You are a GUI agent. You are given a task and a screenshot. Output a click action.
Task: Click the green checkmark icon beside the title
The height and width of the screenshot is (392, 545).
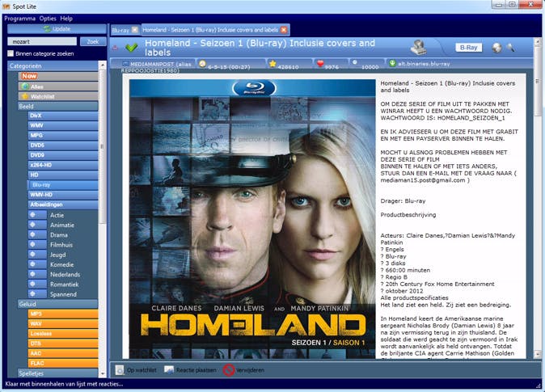pos(131,47)
